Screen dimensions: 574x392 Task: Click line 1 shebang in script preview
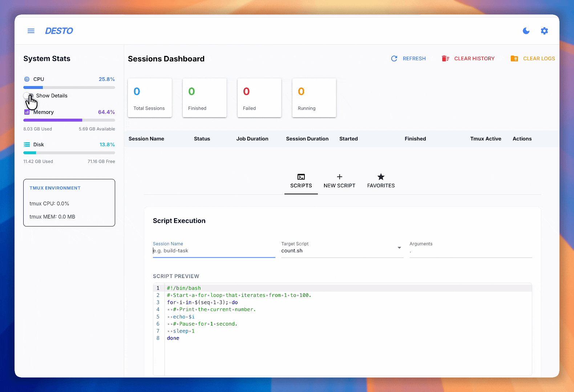click(x=184, y=288)
